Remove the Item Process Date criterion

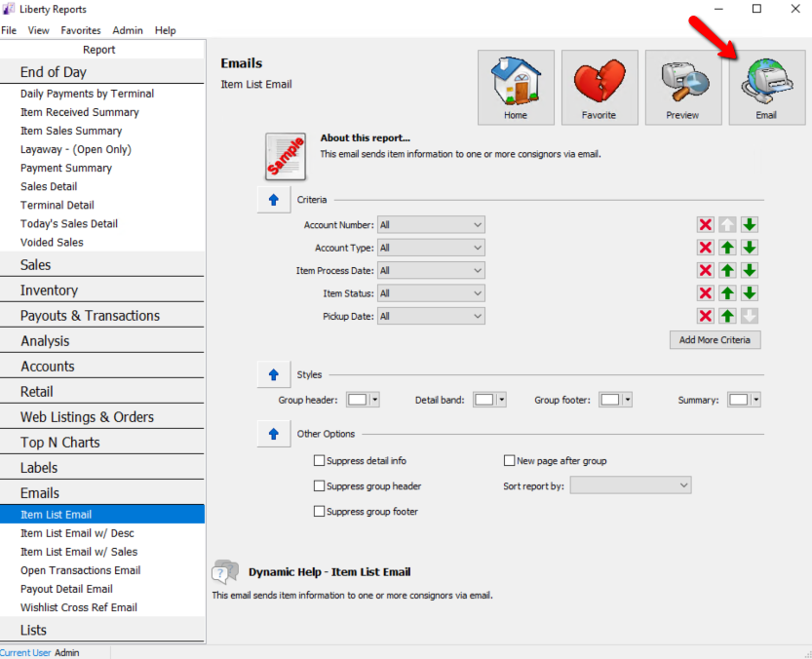point(706,270)
